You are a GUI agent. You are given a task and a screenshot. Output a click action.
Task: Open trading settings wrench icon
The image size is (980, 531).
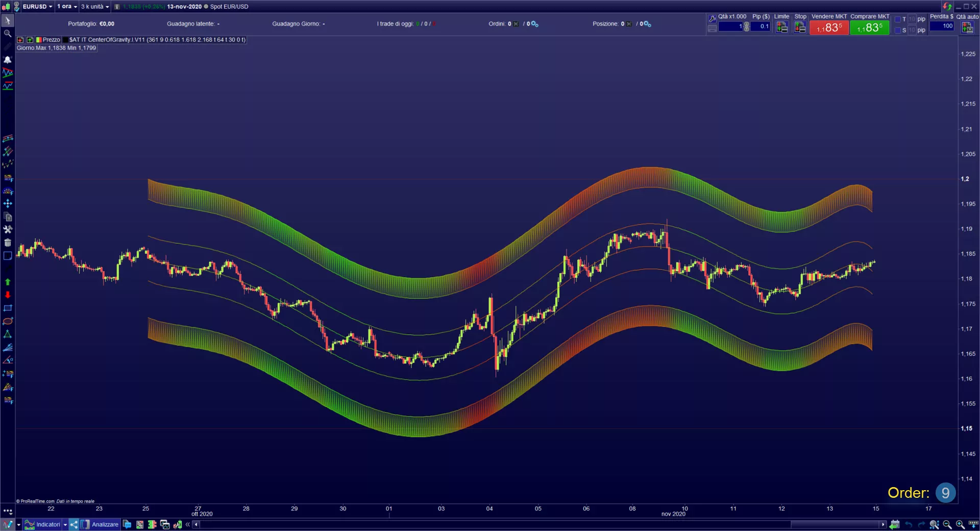[x=712, y=19]
